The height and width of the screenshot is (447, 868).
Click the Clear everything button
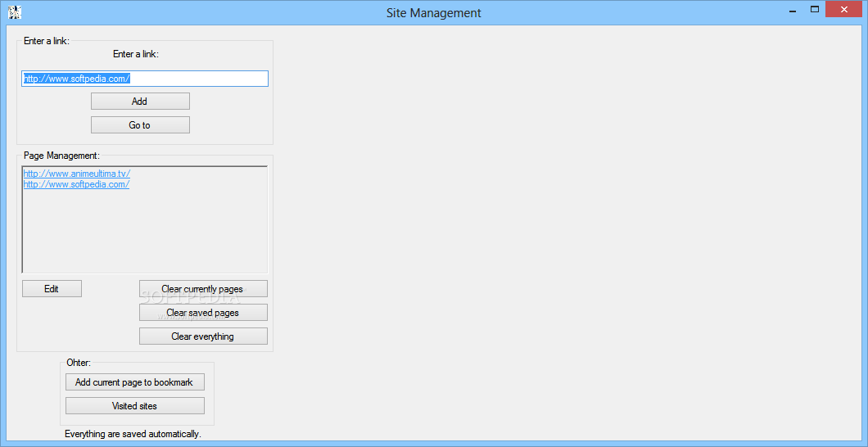pos(203,336)
